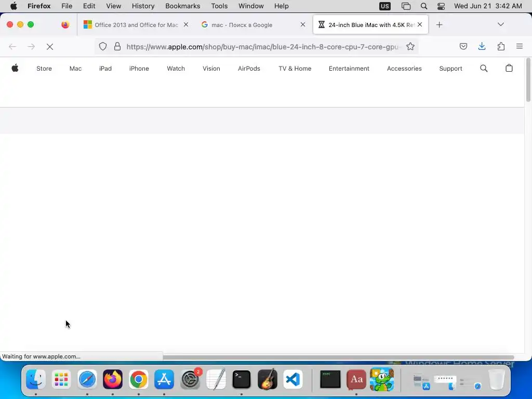
Task: Switch to Office 2013 and Office for Mac tab
Action: (136, 25)
